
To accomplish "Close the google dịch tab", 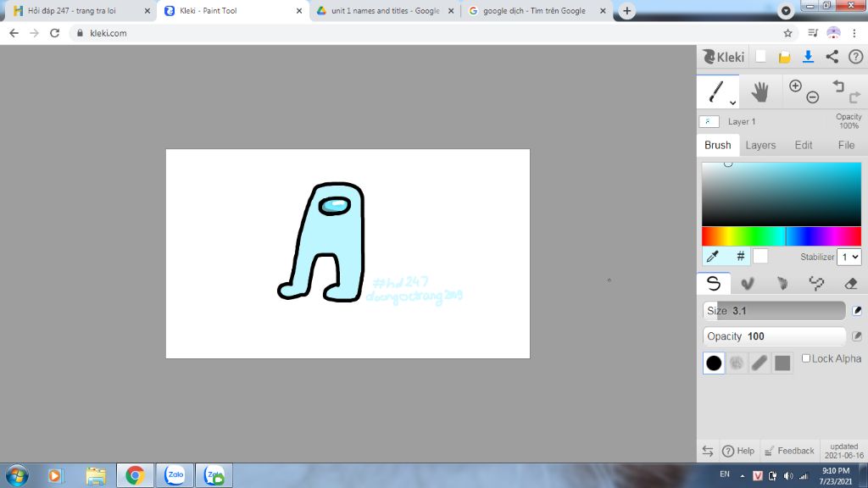I will pos(603,11).
